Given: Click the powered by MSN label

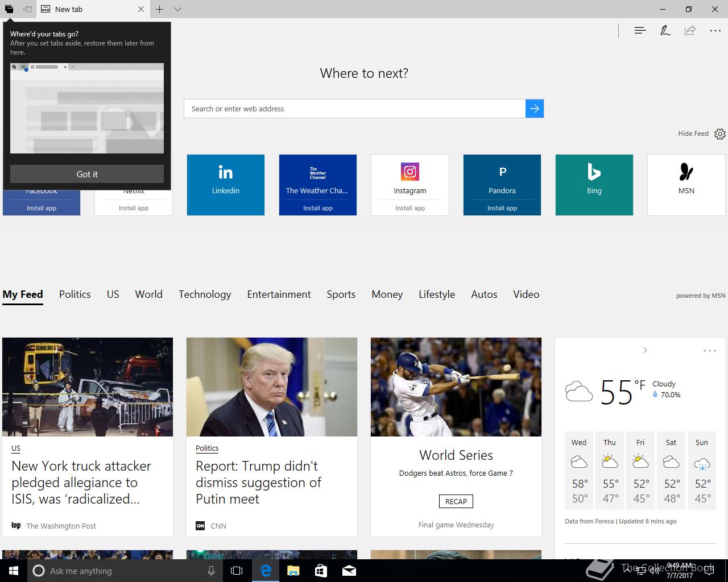Looking at the screenshot, I should pos(701,296).
